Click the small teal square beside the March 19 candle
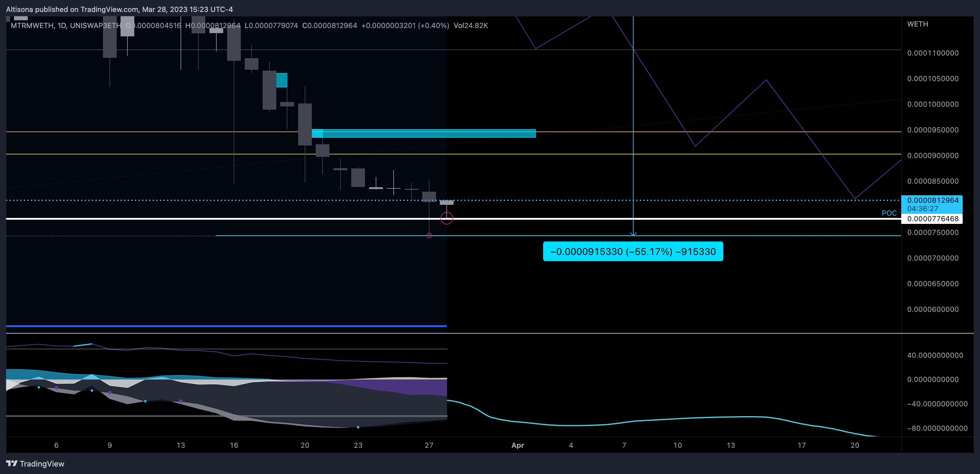 [281, 80]
